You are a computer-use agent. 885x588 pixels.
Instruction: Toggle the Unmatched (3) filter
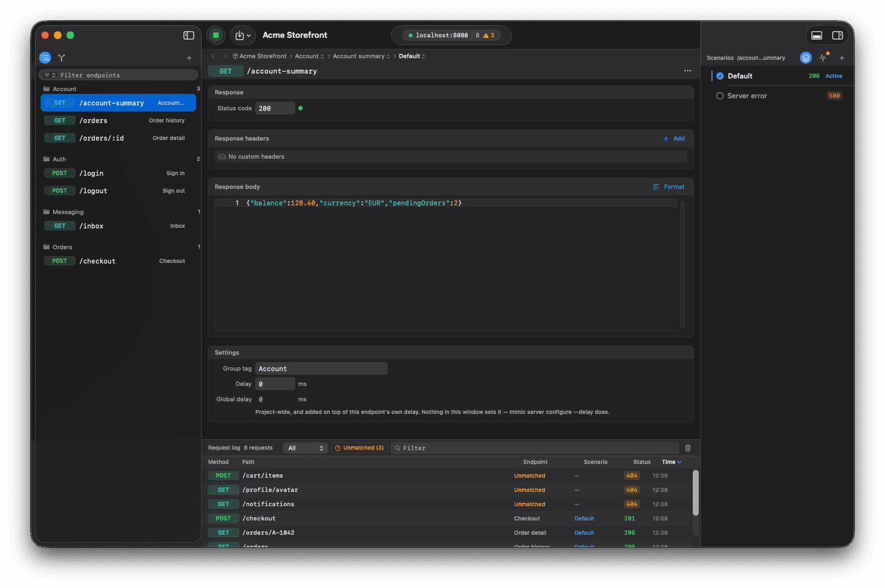pos(359,448)
